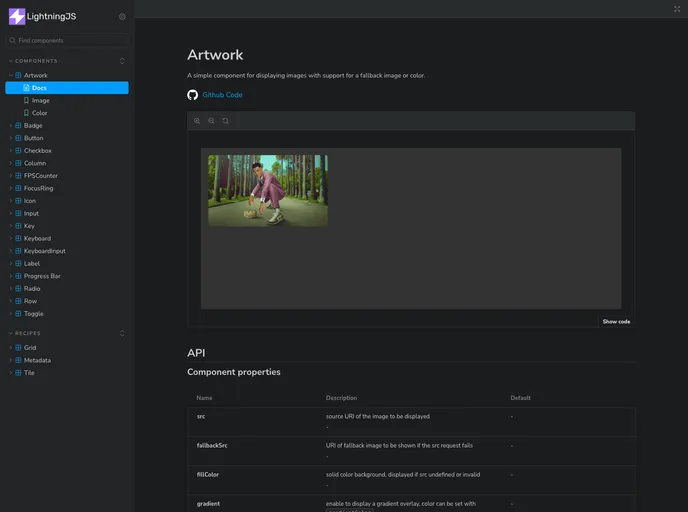The image size is (688, 512).
Task: Click the API section heading
Action: point(196,353)
